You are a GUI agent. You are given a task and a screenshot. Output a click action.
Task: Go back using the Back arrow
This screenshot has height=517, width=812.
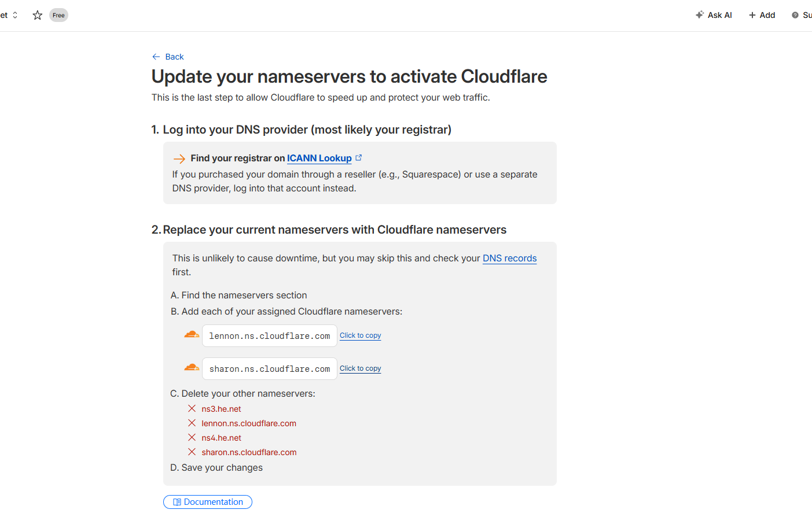coord(168,57)
